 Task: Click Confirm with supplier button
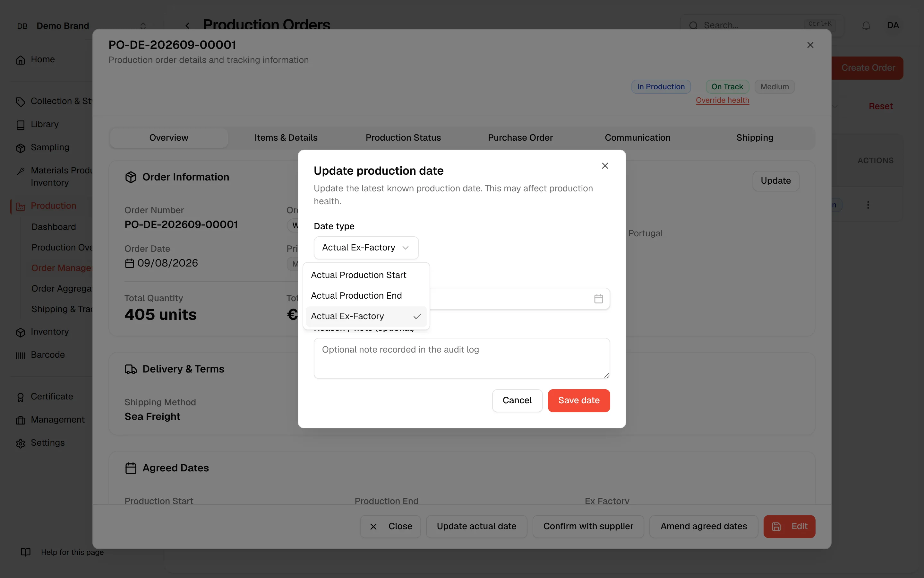(x=588, y=526)
